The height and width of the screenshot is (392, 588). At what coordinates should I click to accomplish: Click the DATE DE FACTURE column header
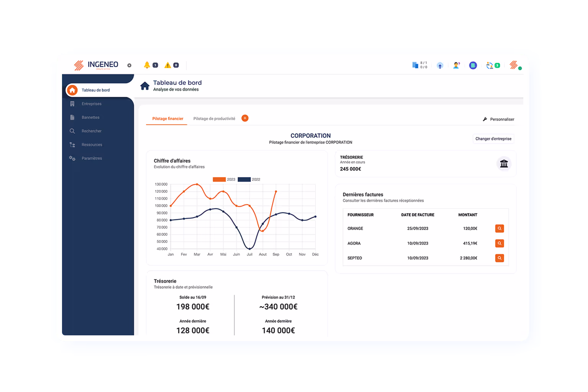point(418,215)
